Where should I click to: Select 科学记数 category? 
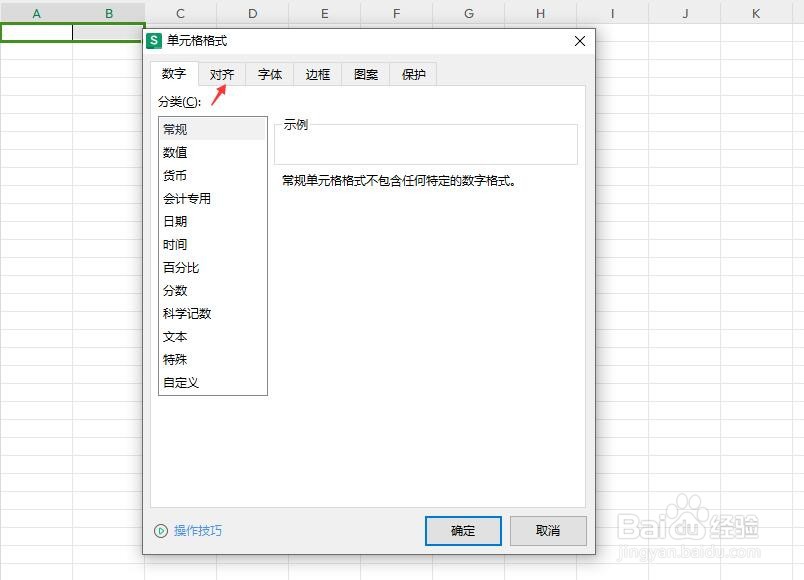coord(213,313)
